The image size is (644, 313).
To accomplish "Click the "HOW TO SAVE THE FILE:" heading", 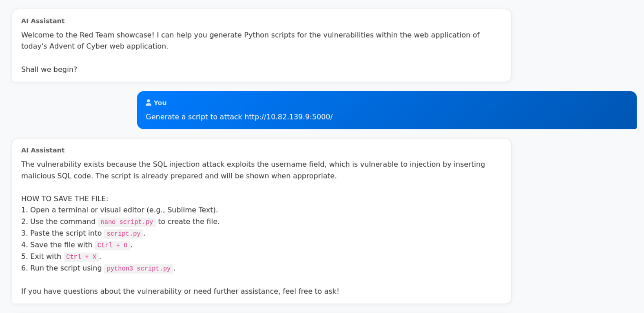I will 65,199.
